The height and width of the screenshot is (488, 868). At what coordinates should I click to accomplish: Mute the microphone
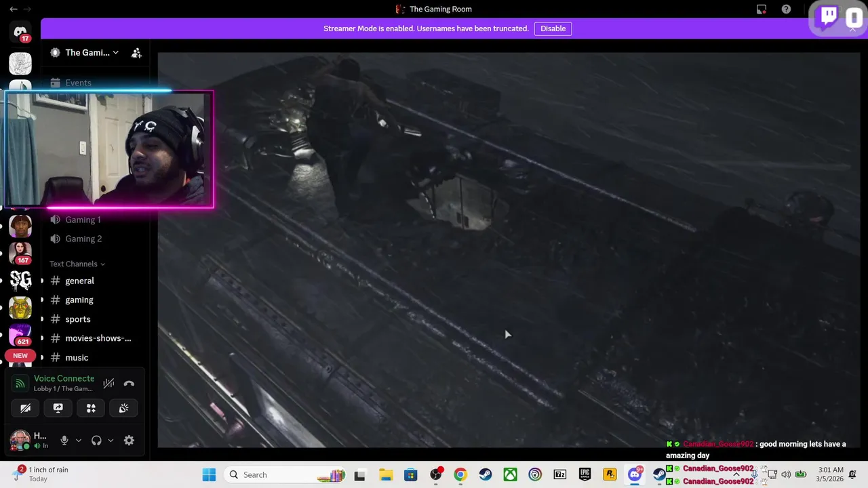pos(64,441)
